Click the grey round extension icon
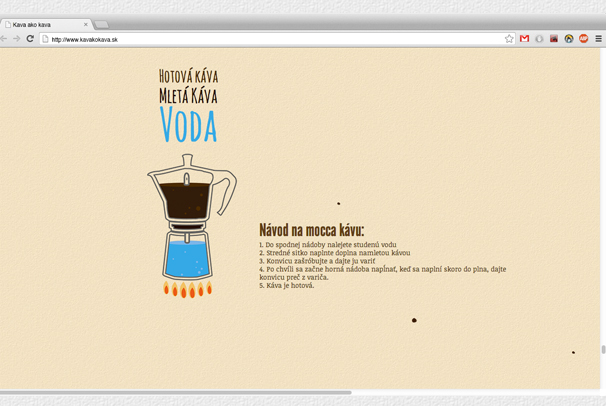This screenshot has width=606, height=406. (539, 39)
